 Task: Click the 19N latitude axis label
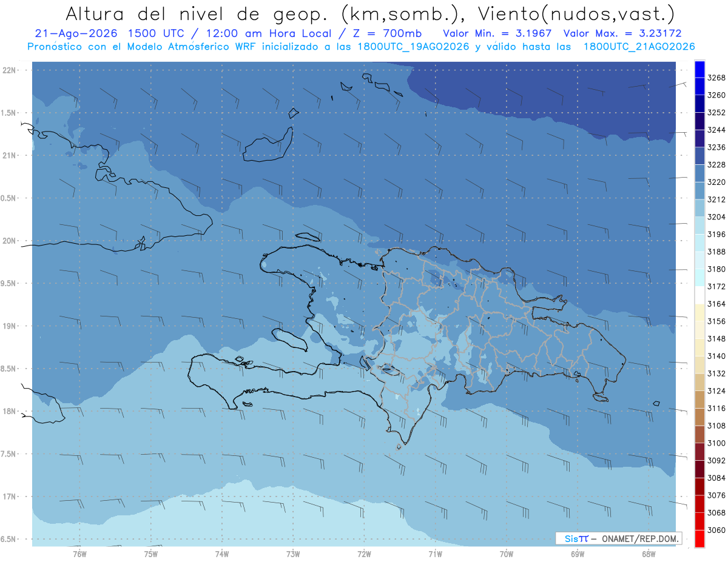pyautogui.click(x=9, y=326)
